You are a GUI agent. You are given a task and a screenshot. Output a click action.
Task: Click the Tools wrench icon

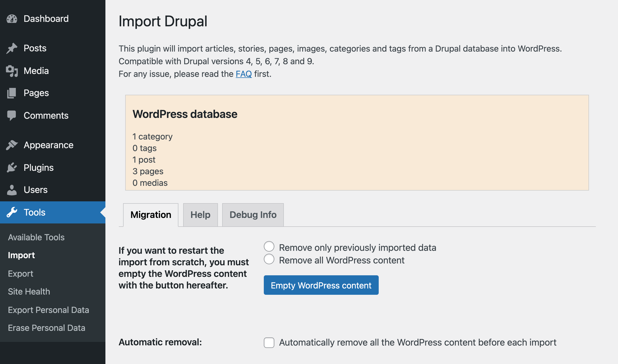tap(12, 212)
